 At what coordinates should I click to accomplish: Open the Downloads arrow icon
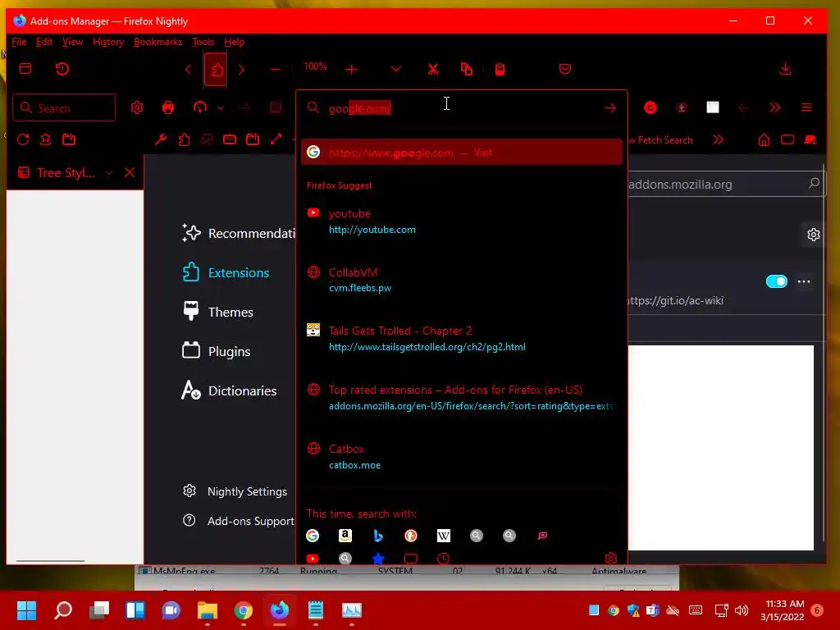tap(785, 69)
